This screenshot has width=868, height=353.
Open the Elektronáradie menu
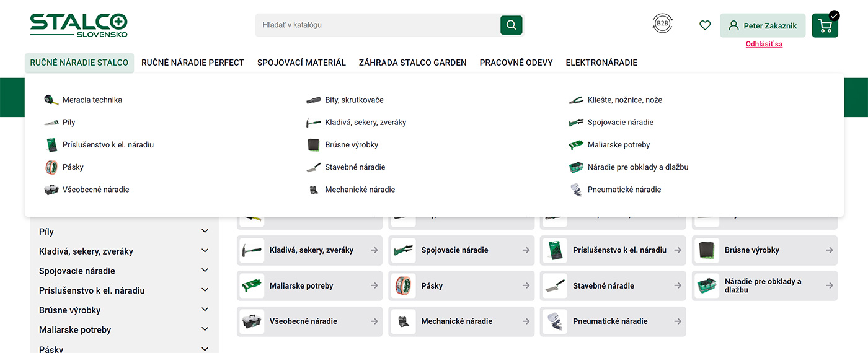601,63
